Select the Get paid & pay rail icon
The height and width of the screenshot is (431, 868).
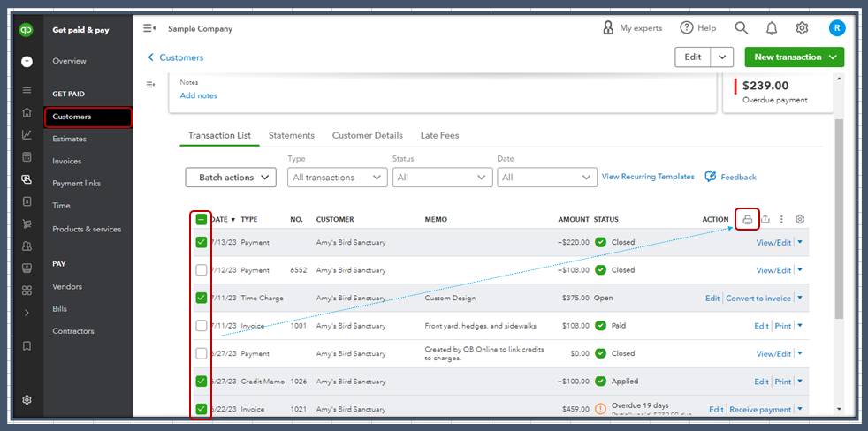coord(27,179)
